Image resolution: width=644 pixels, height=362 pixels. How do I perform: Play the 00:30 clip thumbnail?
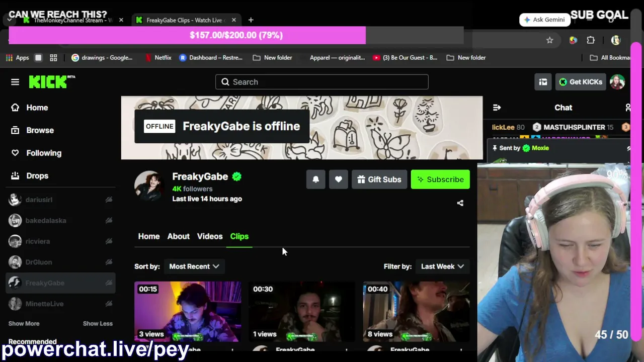302,312
